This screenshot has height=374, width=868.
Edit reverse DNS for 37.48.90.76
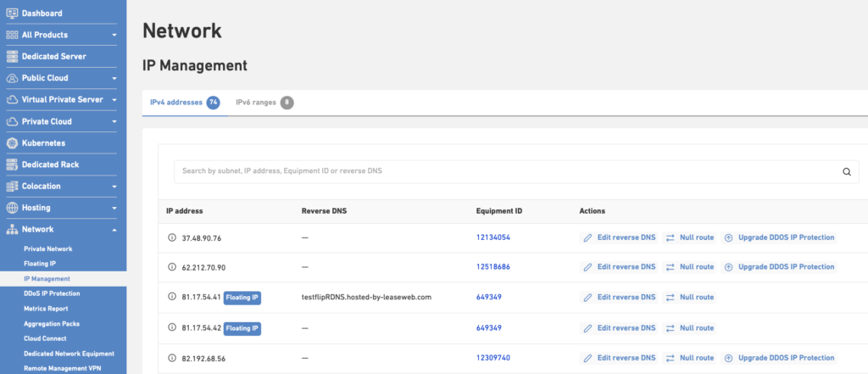pyautogui.click(x=620, y=238)
